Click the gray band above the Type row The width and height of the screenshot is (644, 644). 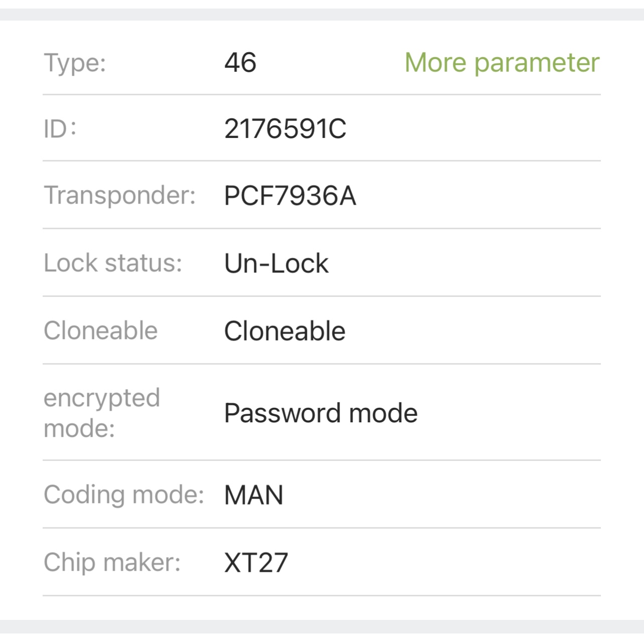[x=322, y=14]
